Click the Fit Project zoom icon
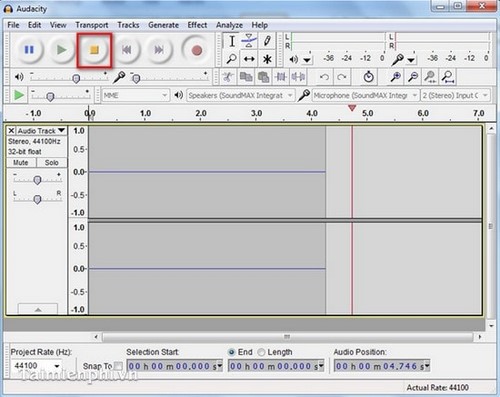 (448, 77)
